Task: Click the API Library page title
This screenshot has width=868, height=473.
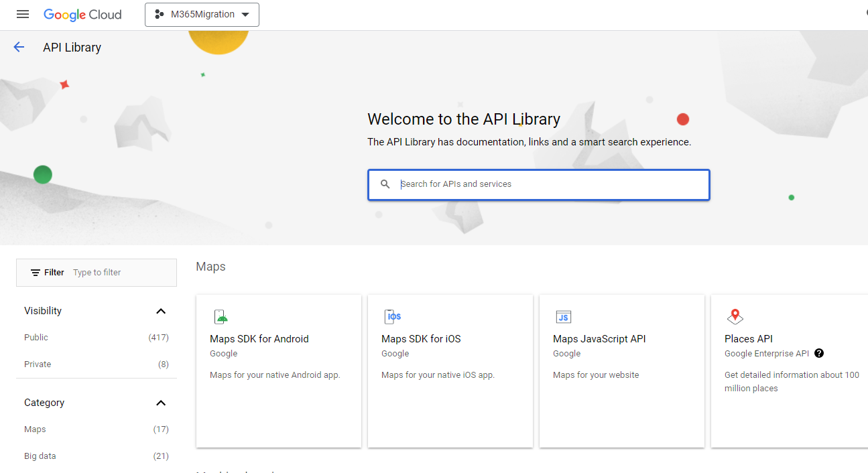Action: [72, 48]
